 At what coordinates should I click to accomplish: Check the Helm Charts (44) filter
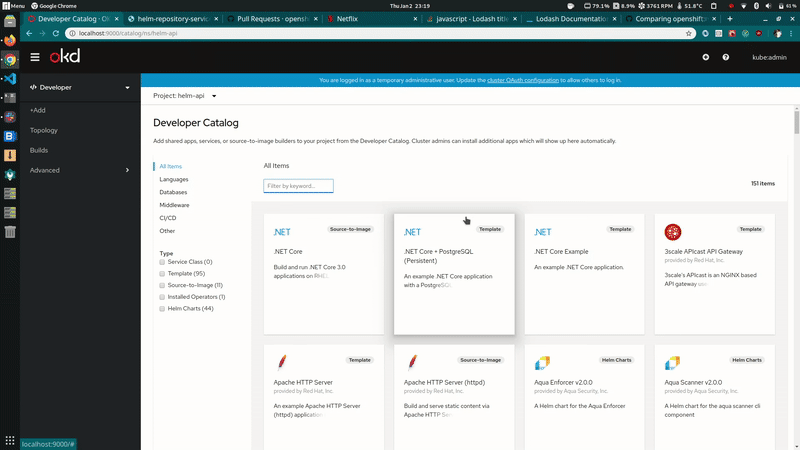pos(162,309)
